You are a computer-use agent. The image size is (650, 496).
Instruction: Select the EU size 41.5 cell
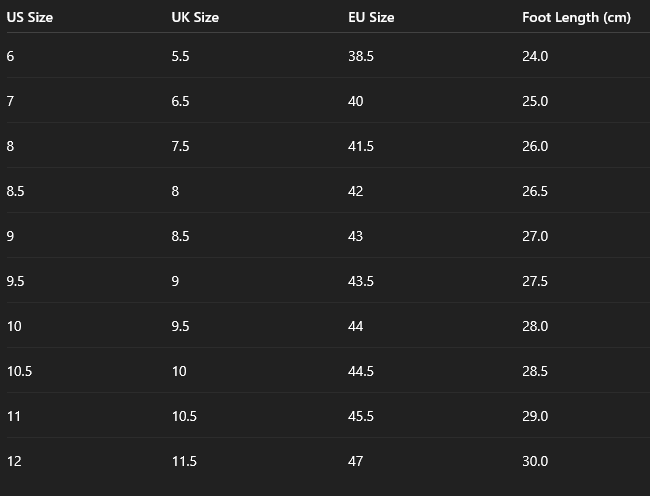(361, 146)
